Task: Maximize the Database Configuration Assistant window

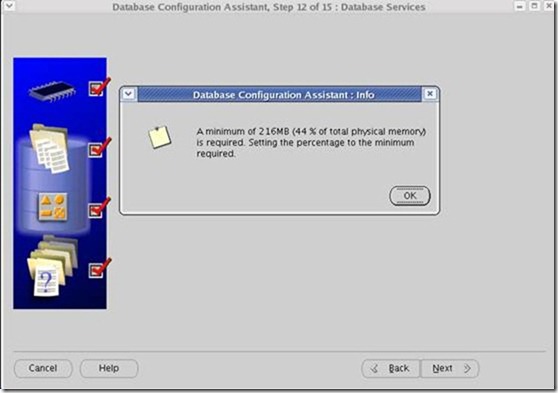Action: click(x=534, y=6)
